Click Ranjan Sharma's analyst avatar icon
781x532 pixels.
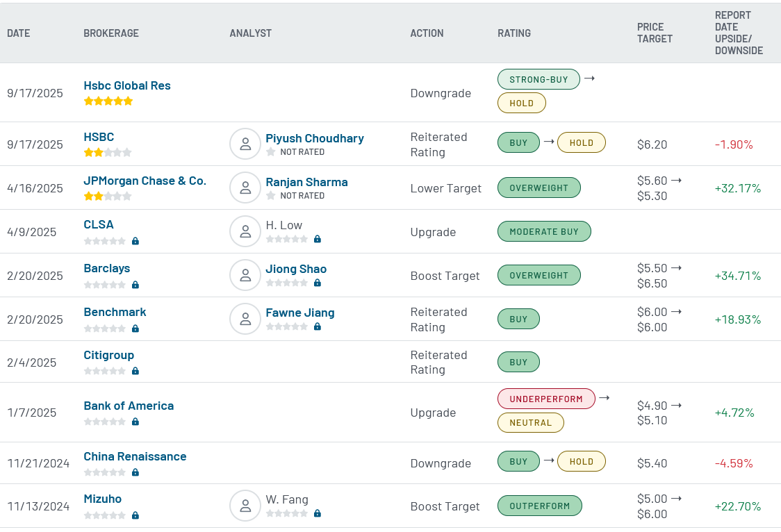245,188
